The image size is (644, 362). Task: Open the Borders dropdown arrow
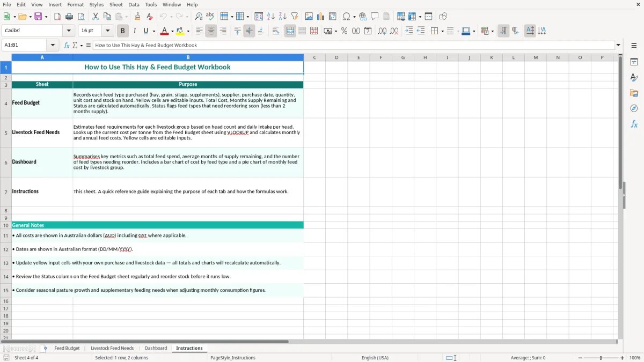pyautogui.click(x=442, y=31)
